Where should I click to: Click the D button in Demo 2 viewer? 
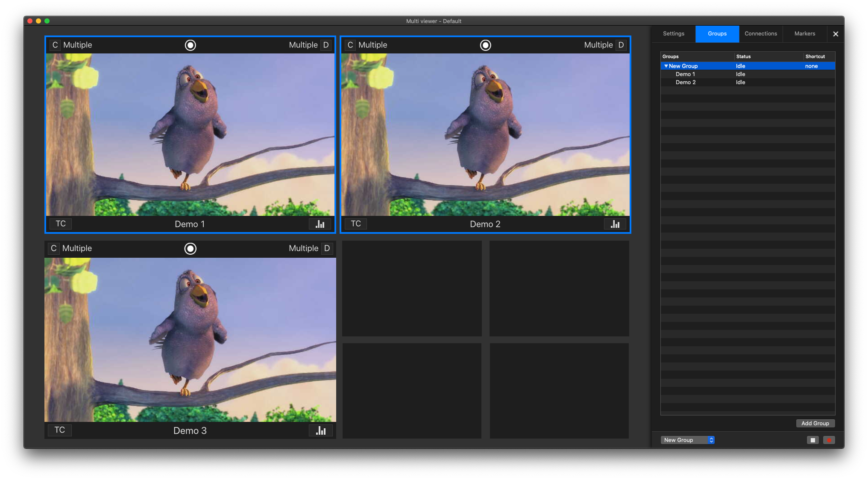click(x=621, y=45)
